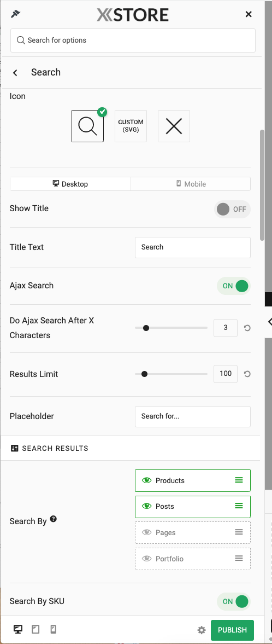This screenshot has height=644, width=272.
Task: Disable the Search By SKU toggle
Action: click(233, 602)
